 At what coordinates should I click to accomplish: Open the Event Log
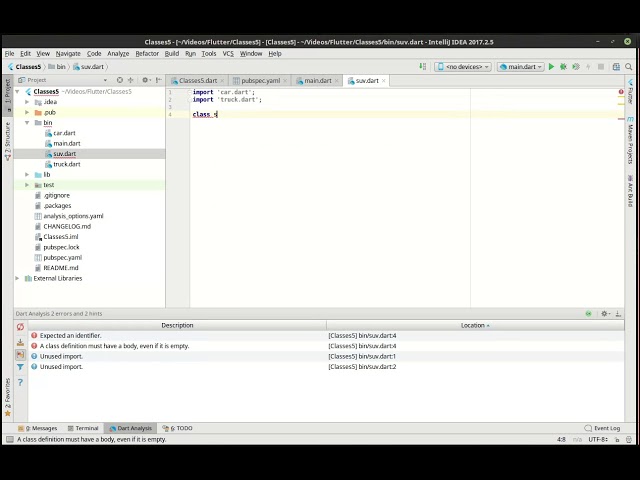pos(602,428)
